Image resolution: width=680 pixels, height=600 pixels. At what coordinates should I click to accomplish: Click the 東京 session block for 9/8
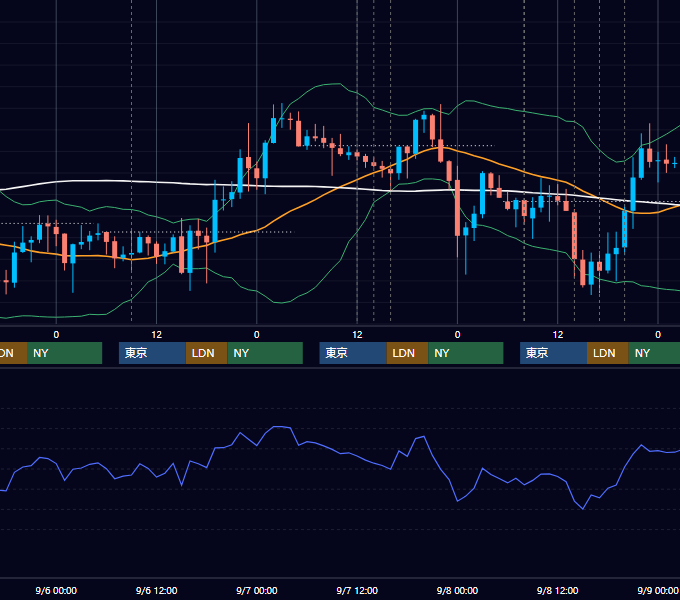coord(553,353)
